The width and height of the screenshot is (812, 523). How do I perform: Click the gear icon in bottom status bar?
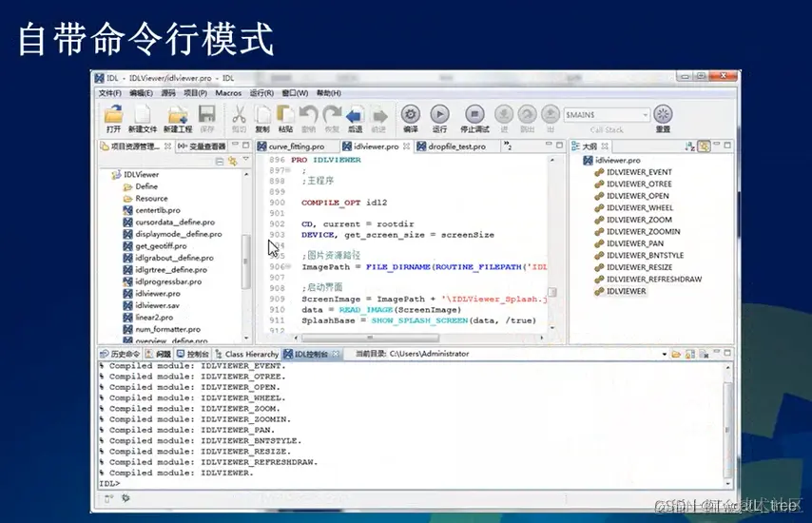(x=126, y=498)
